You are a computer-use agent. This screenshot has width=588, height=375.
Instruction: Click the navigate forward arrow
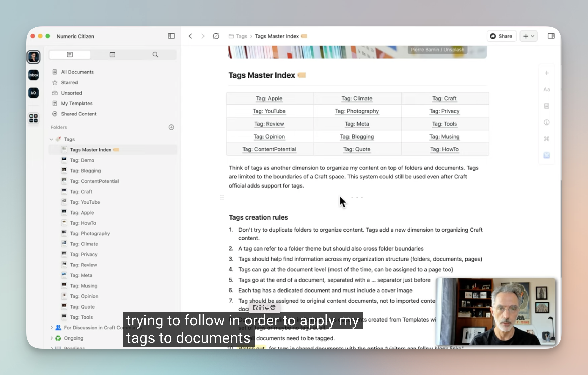click(203, 36)
